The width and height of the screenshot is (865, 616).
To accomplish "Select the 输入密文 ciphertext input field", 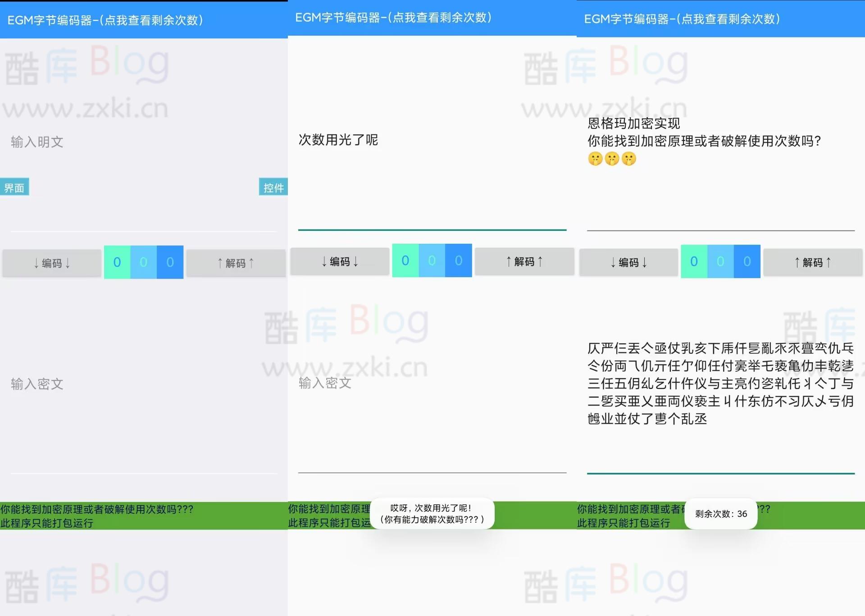I will pyautogui.click(x=135, y=384).
